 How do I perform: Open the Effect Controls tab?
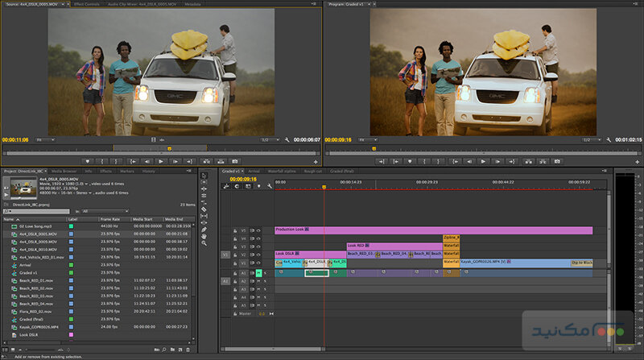[87, 4]
